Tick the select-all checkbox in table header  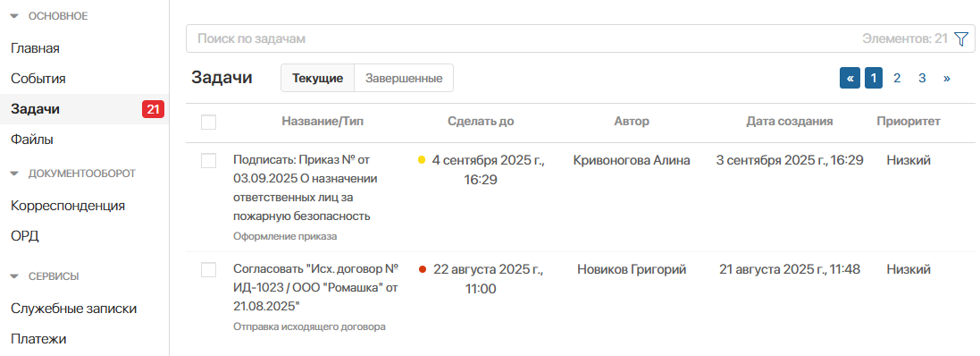point(209,122)
